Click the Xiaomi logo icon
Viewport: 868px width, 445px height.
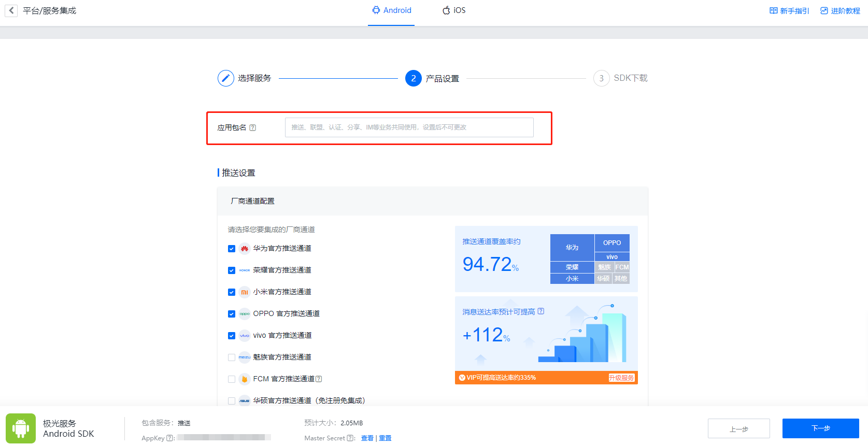(x=245, y=292)
